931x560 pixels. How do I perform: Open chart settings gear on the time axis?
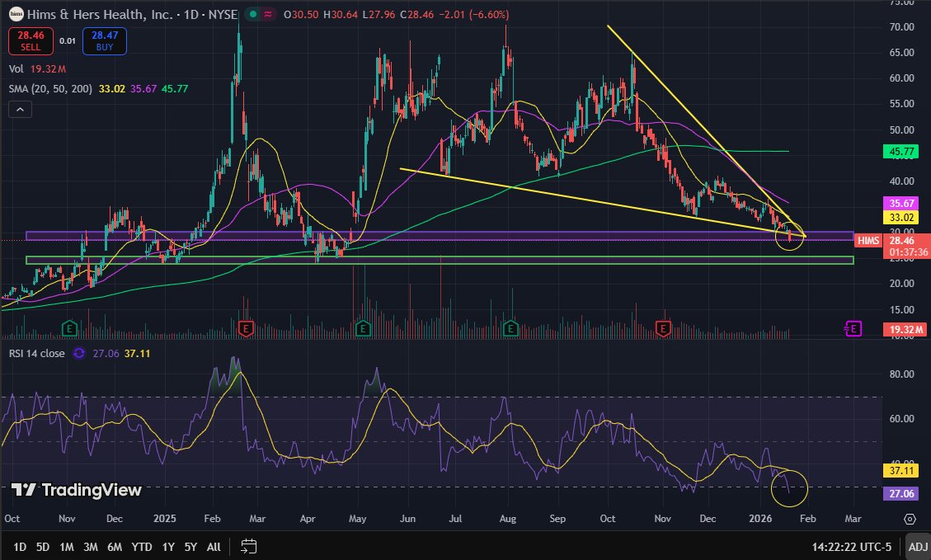click(x=910, y=519)
